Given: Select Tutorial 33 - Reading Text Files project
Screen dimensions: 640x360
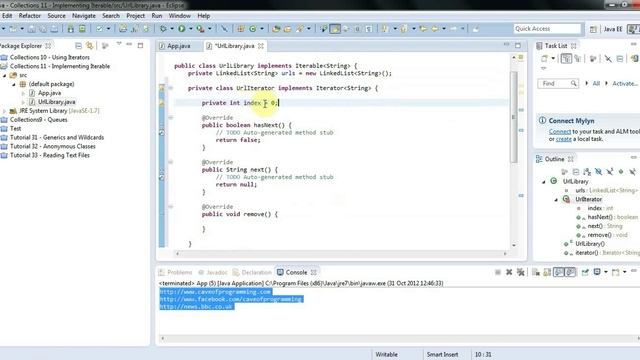Looking at the screenshot, I should (49, 156).
